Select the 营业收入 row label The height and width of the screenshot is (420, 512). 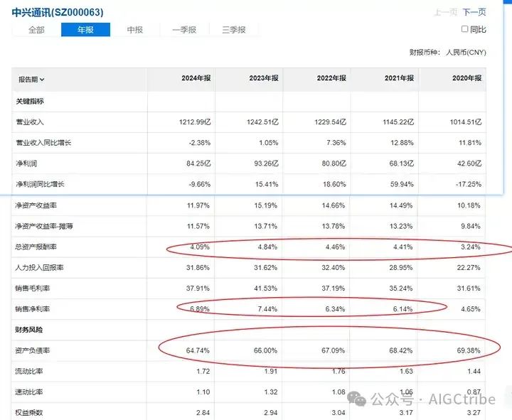(x=30, y=122)
